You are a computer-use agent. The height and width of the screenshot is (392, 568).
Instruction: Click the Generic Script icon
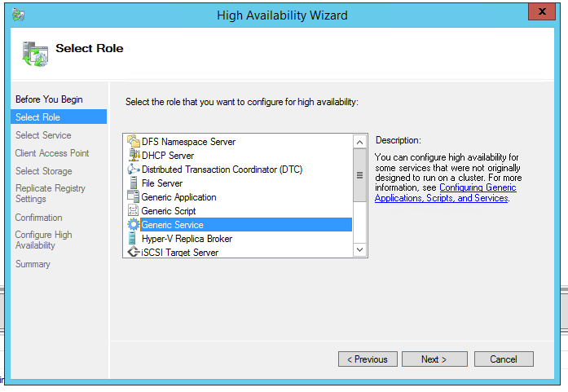tap(134, 211)
